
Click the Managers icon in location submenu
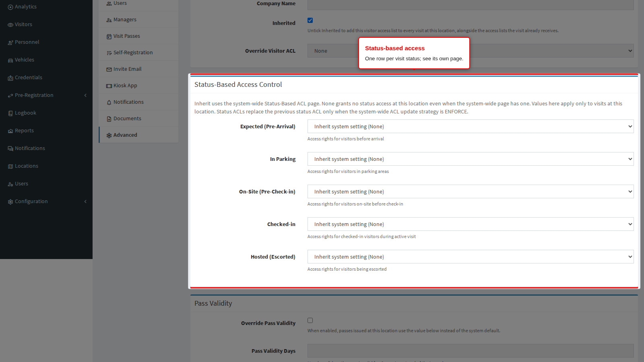tap(109, 20)
